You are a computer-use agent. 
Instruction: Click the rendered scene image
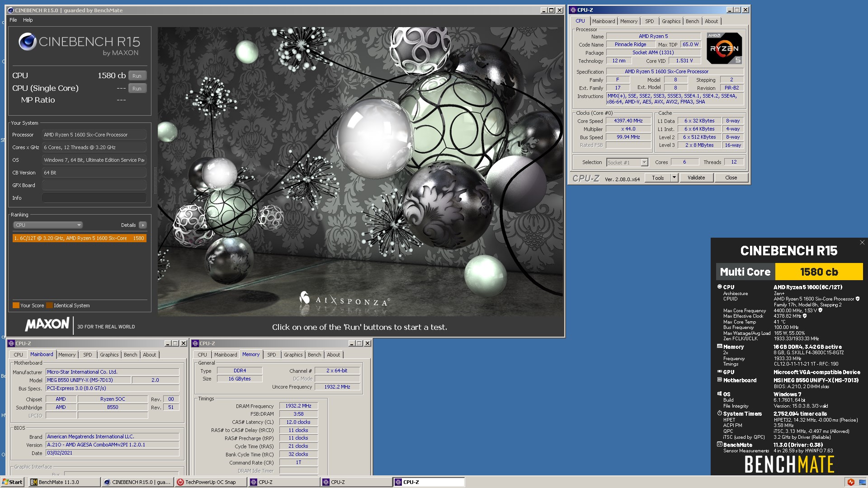361,171
